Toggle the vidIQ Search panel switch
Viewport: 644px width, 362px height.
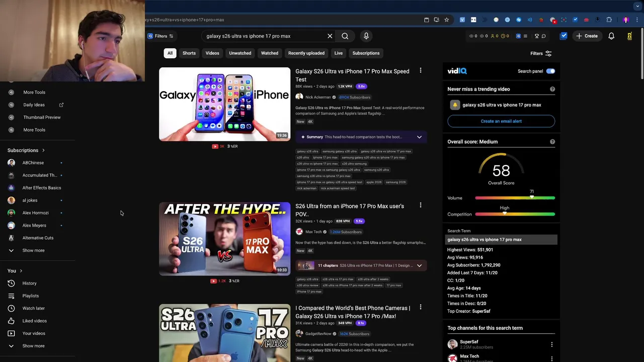(550, 71)
